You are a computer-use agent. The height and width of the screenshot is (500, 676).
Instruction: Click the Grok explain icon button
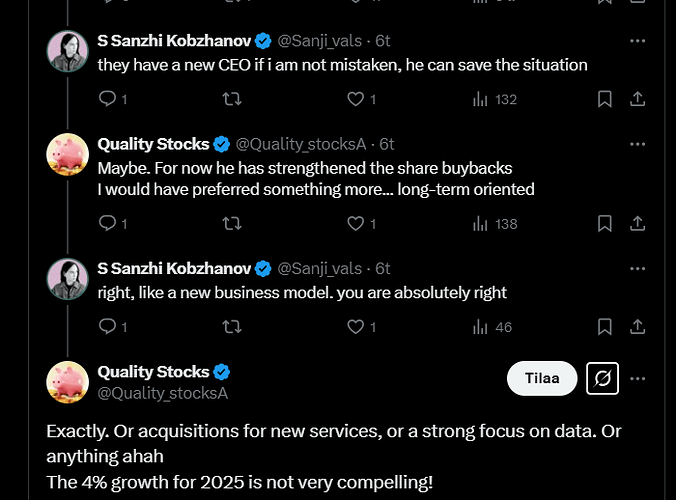(x=602, y=378)
